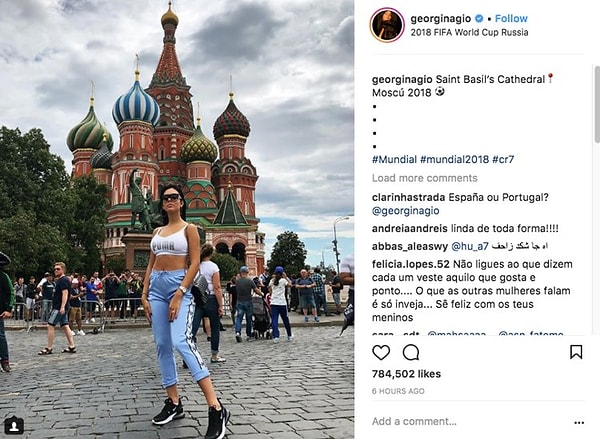Open the 2018 FIFA World Cup Russia location
This screenshot has height=439, width=600.
coord(469,32)
